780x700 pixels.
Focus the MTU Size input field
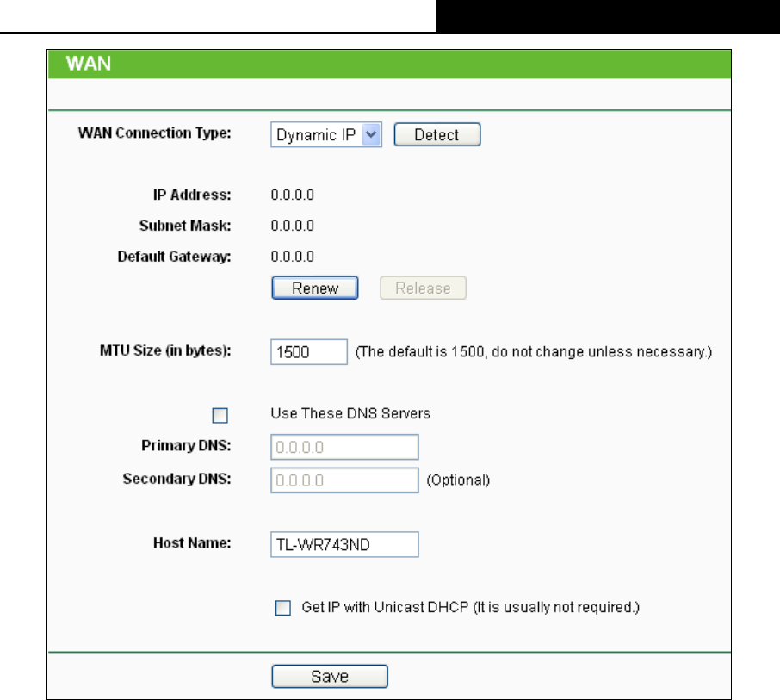[x=309, y=352]
